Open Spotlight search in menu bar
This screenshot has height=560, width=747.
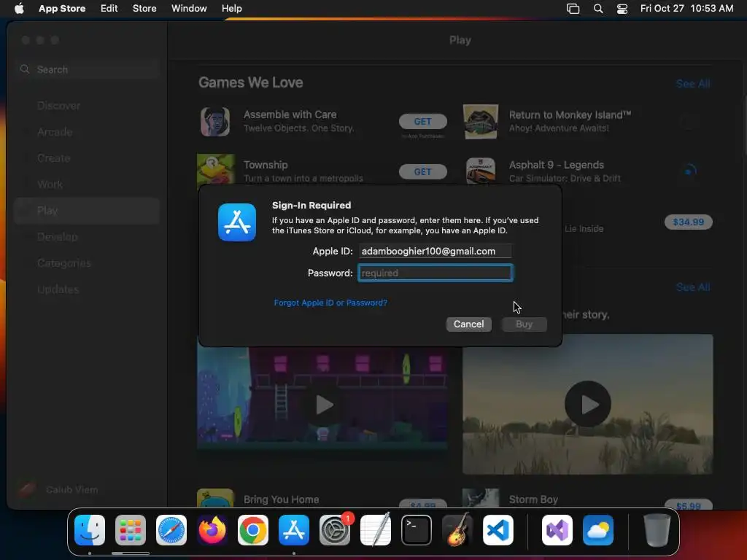pyautogui.click(x=598, y=9)
